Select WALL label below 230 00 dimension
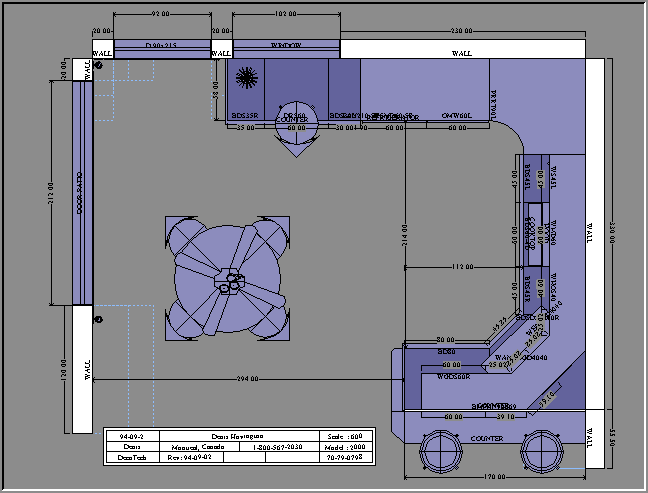The image size is (648, 493). click(462, 53)
